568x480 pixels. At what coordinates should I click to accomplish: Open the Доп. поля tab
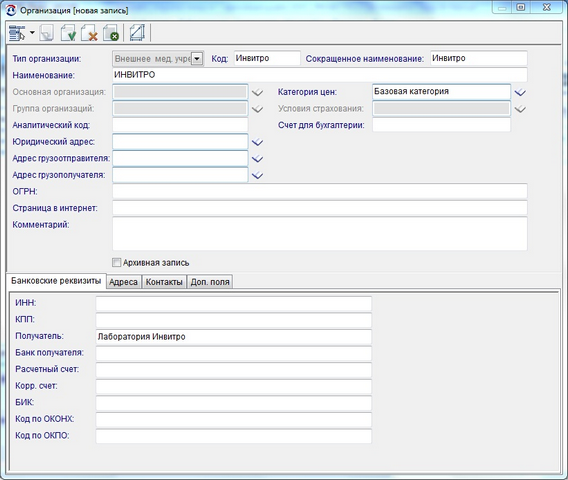point(210,282)
